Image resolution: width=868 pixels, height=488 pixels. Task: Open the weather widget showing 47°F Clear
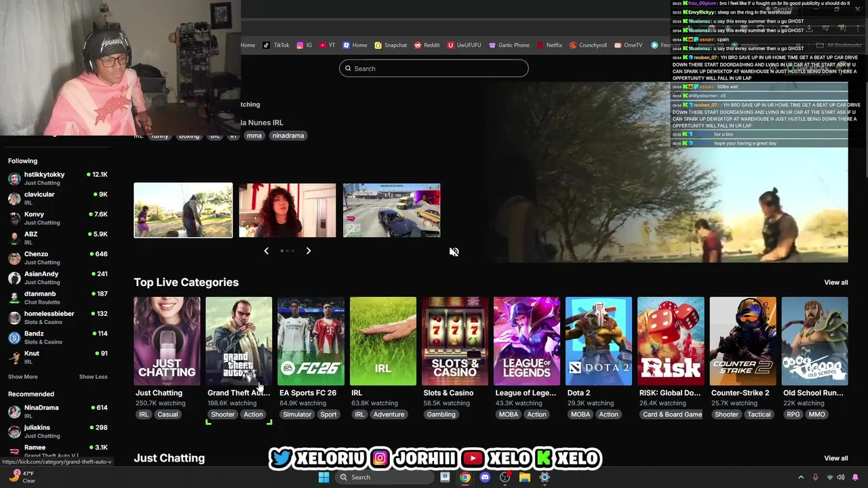tap(22, 476)
